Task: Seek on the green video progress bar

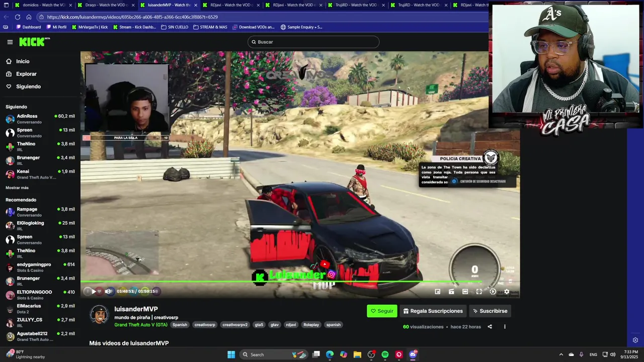Action: (300, 282)
